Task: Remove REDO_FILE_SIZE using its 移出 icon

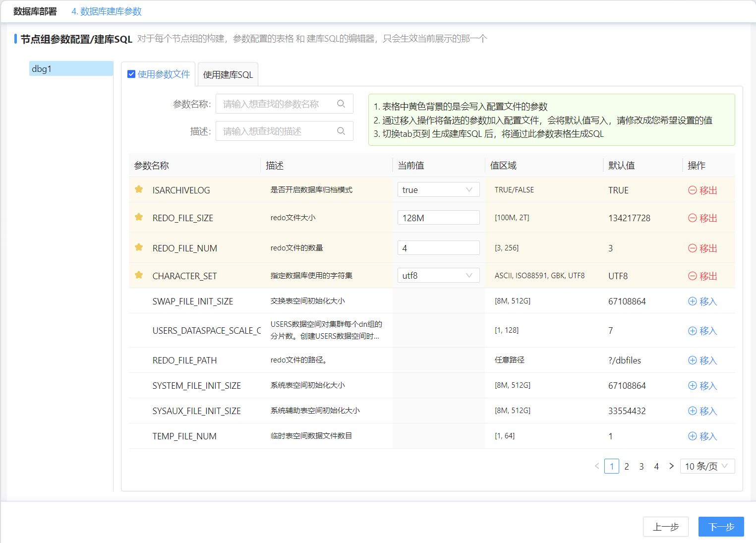Action: tap(693, 218)
